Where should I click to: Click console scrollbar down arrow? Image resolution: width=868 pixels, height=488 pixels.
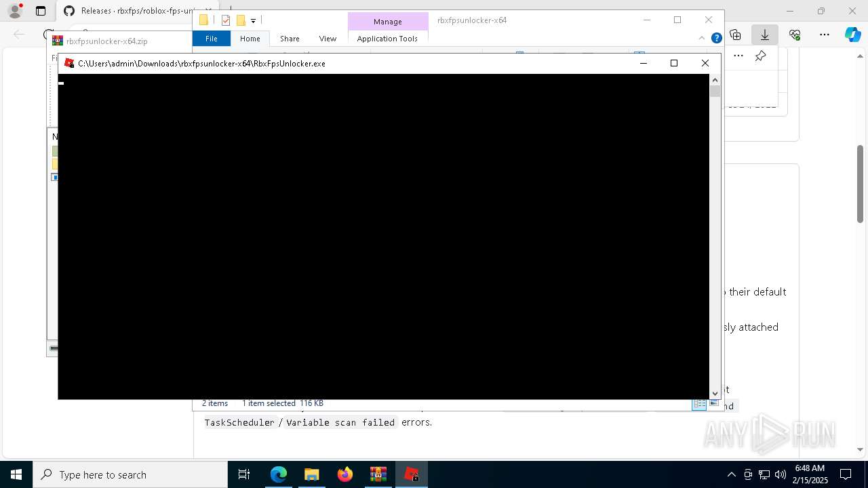point(715,393)
